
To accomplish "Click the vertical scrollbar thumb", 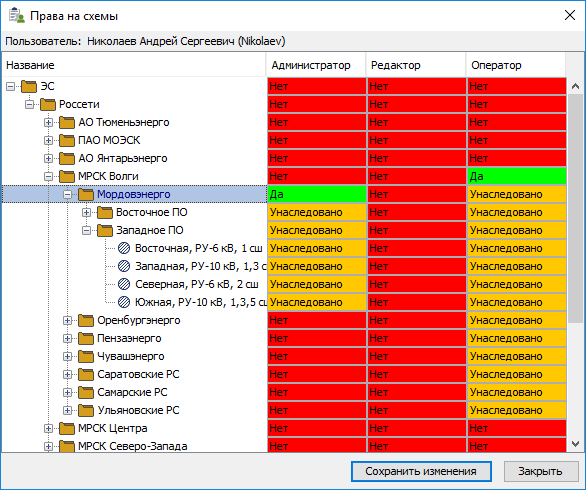I will (576, 209).
